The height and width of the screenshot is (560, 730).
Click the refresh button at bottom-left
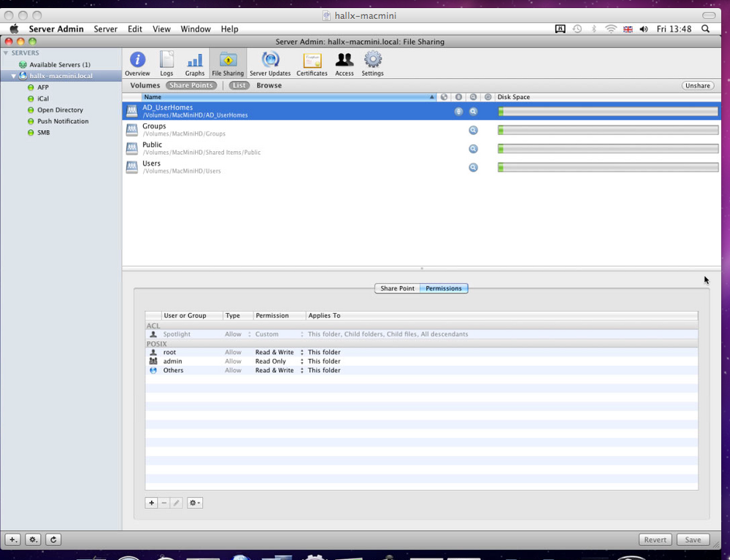tap(53, 540)
